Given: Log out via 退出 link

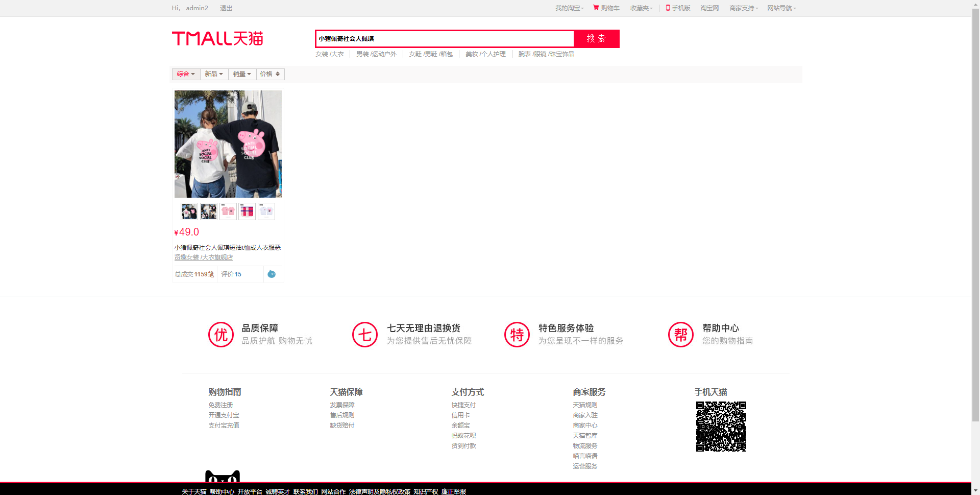Looking at the screenshot, I should [226, 8].
